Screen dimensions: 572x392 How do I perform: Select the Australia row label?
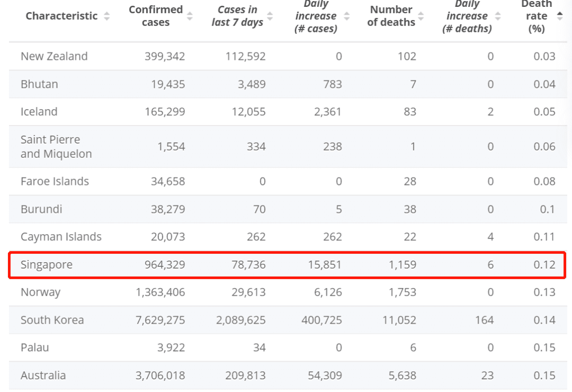(43, 376)
